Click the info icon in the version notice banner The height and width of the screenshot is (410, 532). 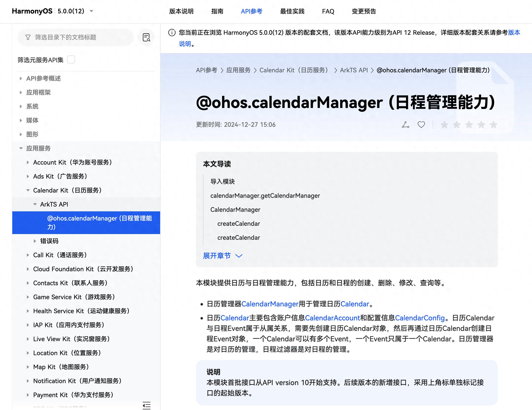click(x=172, y=32)
